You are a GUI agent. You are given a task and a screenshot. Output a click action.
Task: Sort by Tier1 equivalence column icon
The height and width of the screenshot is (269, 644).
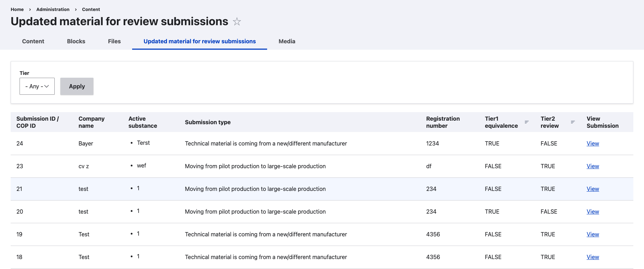point(526,122)
